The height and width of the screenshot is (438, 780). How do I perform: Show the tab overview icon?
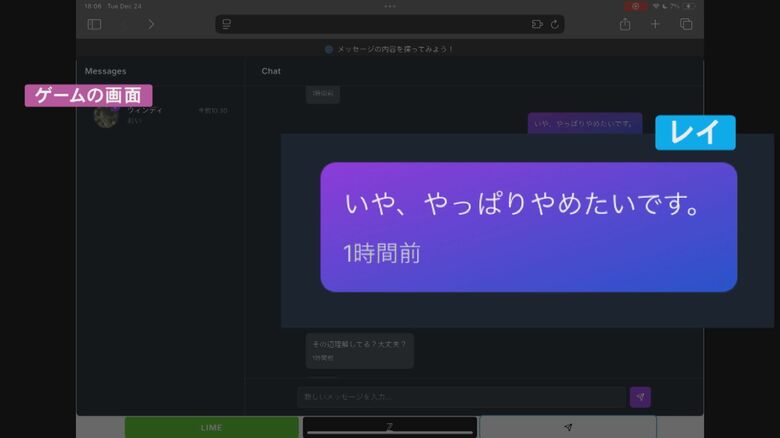[x=686, y=24]
